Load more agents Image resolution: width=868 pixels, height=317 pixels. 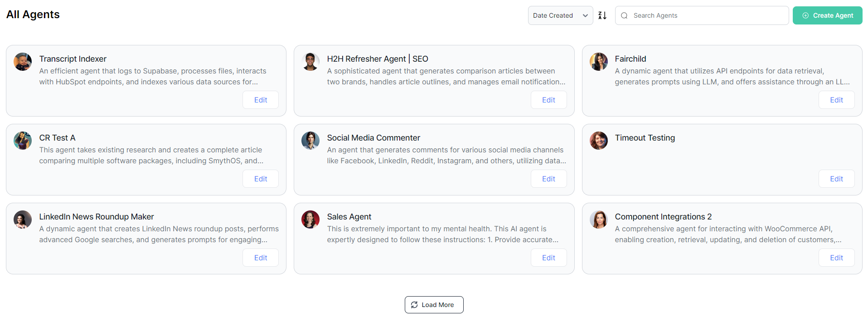tap(434, 305)
